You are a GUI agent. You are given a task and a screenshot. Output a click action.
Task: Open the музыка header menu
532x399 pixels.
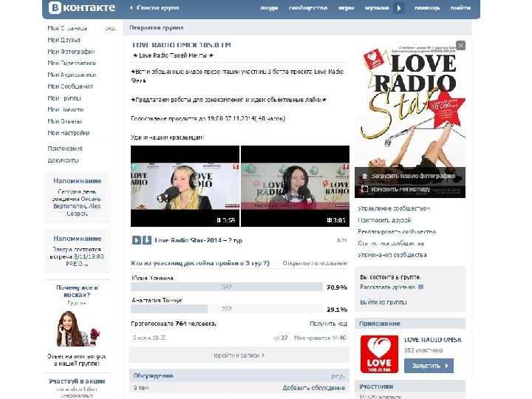[x=377, y=8]
